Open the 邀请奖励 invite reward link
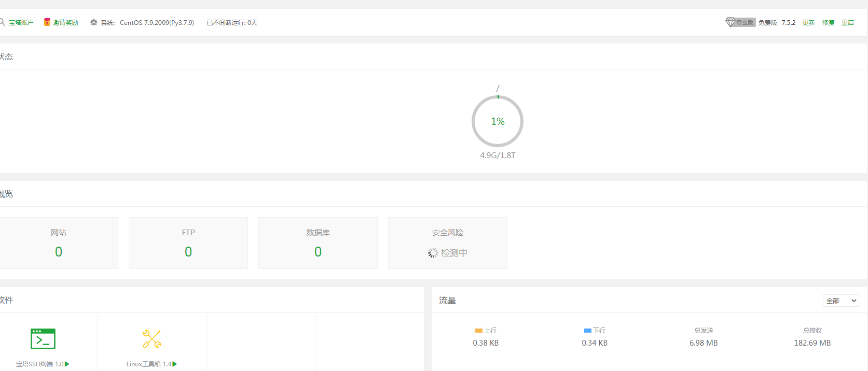Image resolution: width=868 pixels, height=371 pixels. pyautogui.click(x=65, y=23)
